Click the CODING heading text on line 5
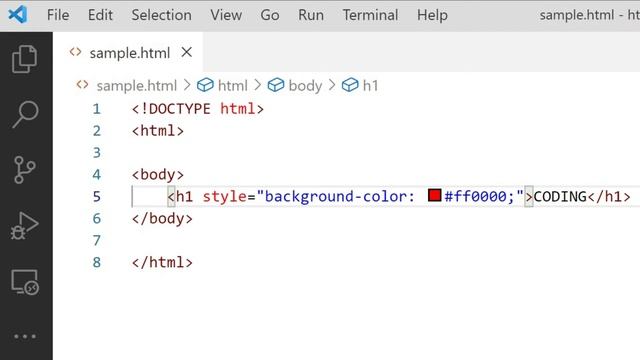This screenshot has width=640, height=360. (560, 197)
